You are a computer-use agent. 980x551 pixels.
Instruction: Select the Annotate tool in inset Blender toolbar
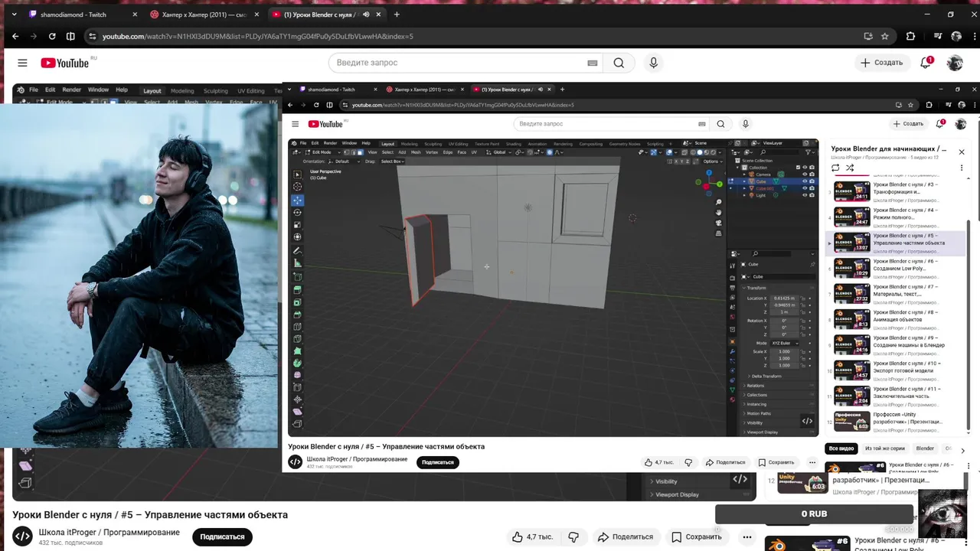pos(298,251)
